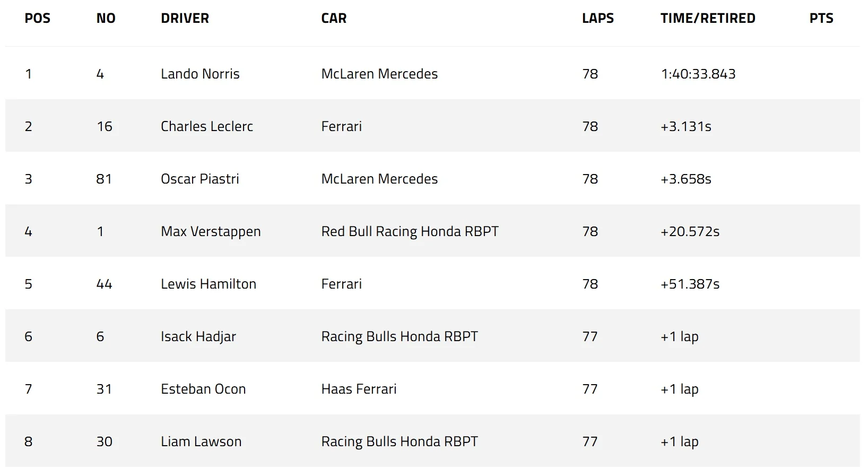This screenshot has height=469, width=868.
Task: Click the NO column header
Action: 106,19
